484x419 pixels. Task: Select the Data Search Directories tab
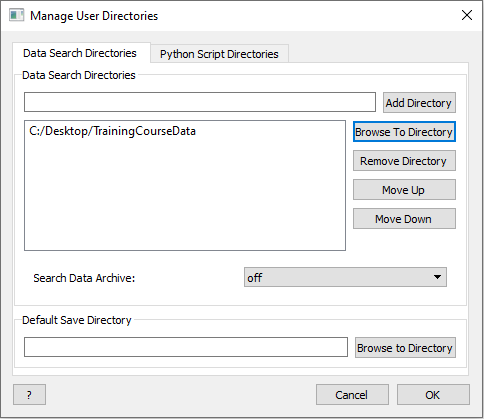(x=80, y=53)
